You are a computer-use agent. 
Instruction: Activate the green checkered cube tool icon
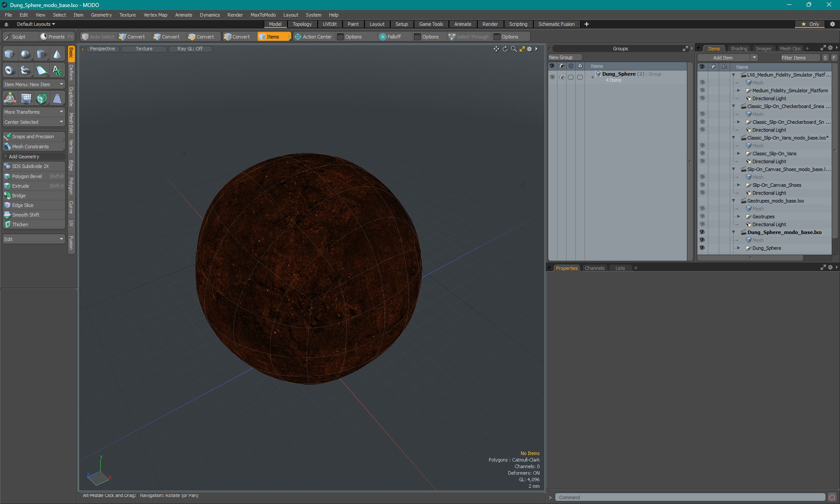coord(42,98)
